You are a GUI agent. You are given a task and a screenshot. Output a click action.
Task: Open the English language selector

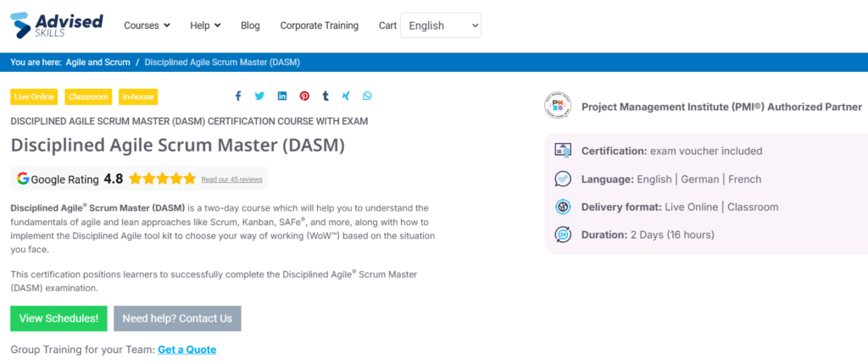click(441, 25)
